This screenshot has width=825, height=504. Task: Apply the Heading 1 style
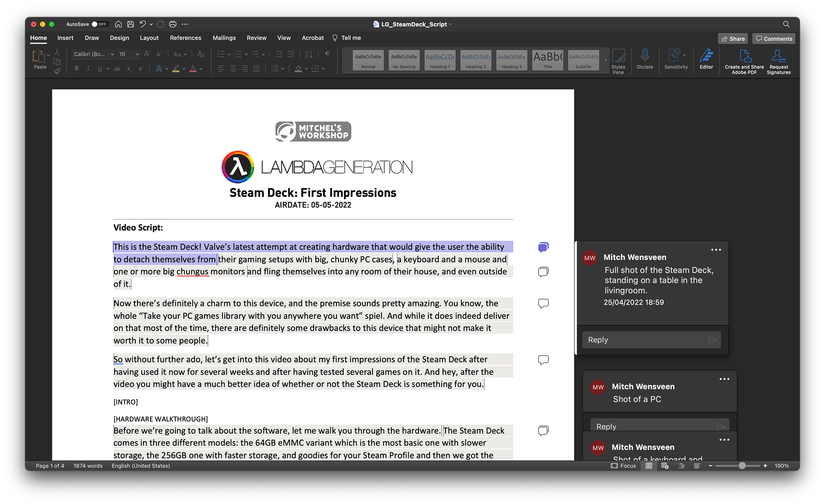pos(440,60)
